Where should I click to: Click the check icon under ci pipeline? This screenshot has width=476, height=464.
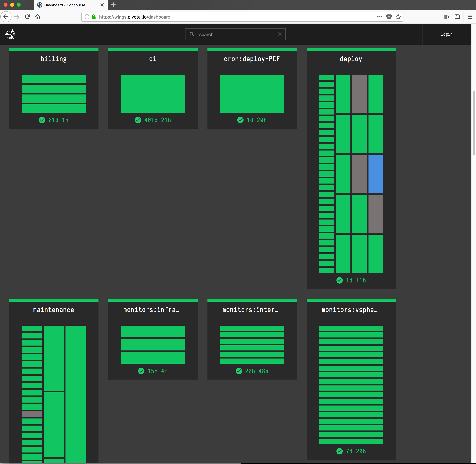[138, 120]
